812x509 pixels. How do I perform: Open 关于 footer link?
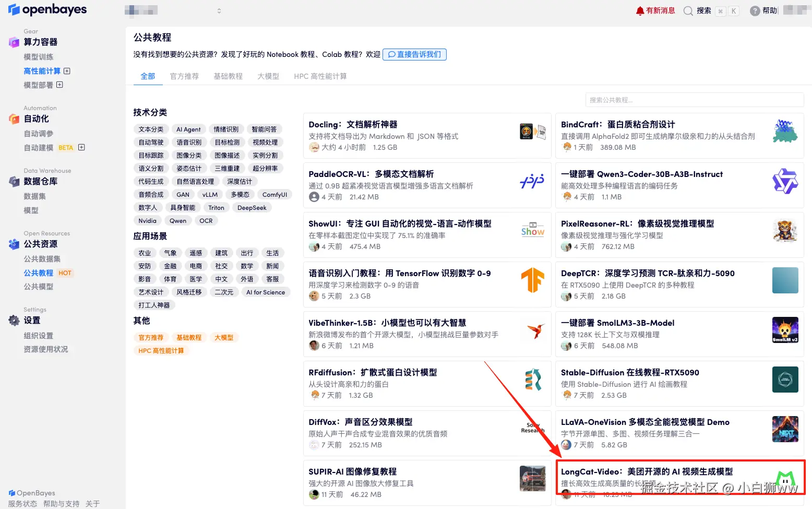coord(92,504)
